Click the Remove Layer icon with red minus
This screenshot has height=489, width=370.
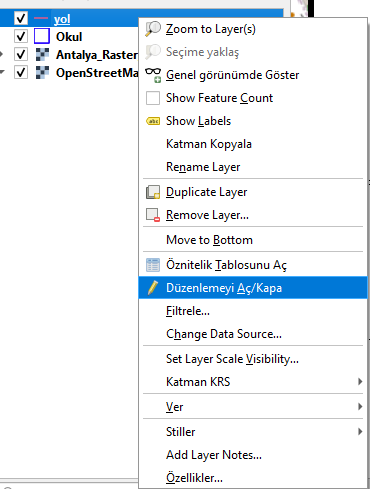(153, 215)
